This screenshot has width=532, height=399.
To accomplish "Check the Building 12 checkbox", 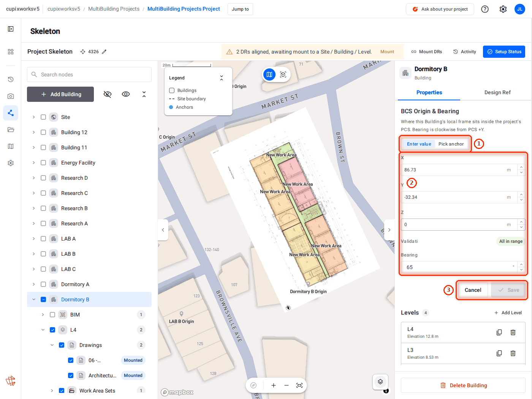I will (43, 132).
